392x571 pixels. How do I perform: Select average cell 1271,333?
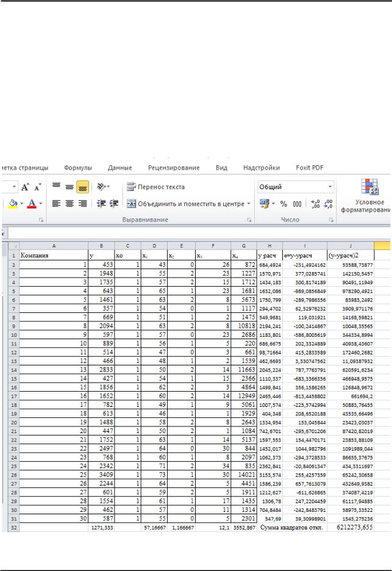coord(102,528)
